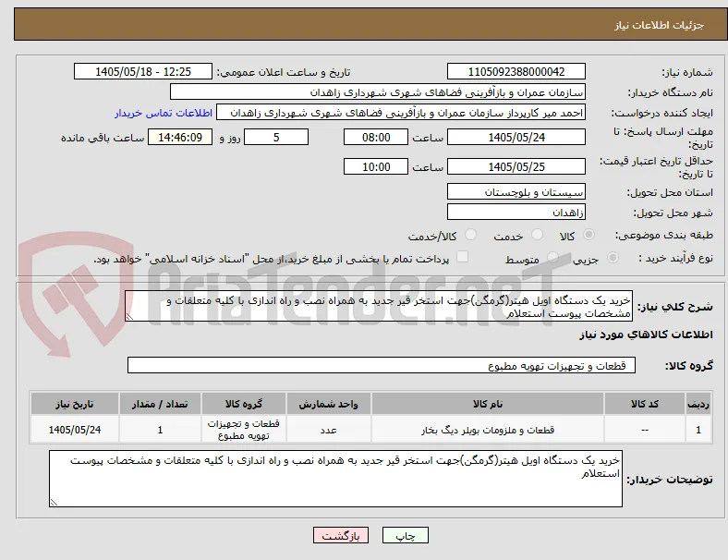Grab the resize handle of شرح کلی نیاز textarea
Image resolution: width=728 pixels, height=560 pixels.
tap(129, 317)
